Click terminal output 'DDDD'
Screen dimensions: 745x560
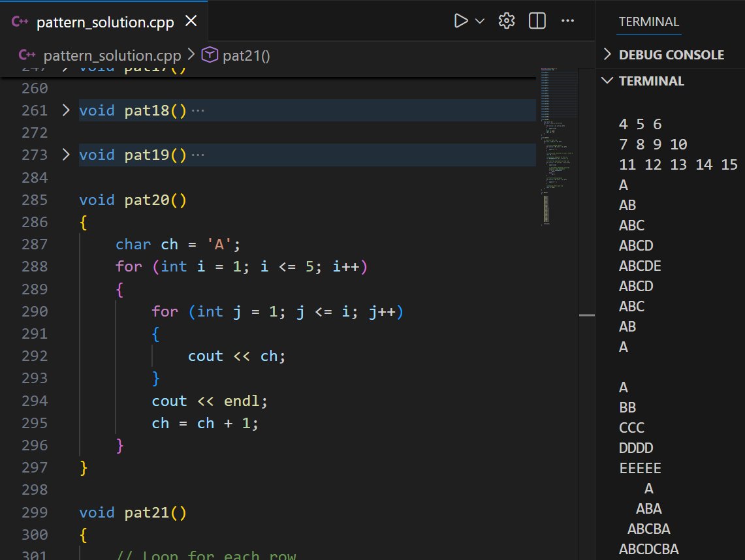pyautogui.click(x=636, y=448)
